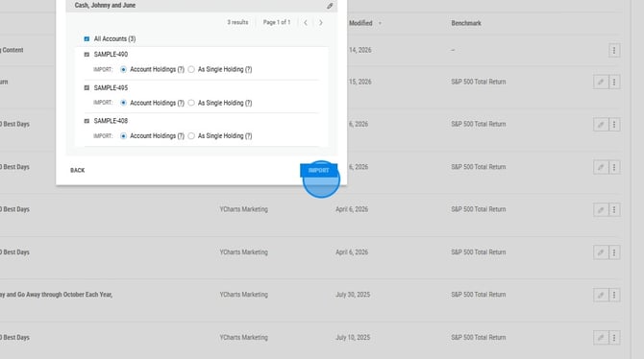Click the (?) help next to SAMPLE-408 As Single Holding

click(249, 135)
